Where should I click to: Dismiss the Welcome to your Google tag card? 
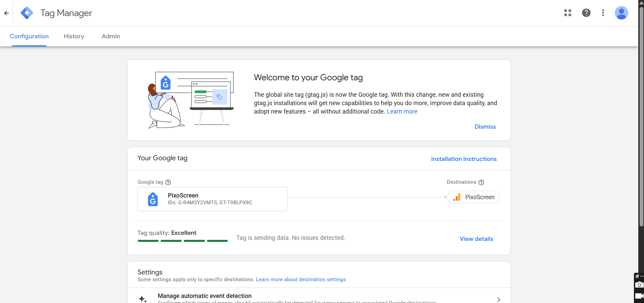485,127
